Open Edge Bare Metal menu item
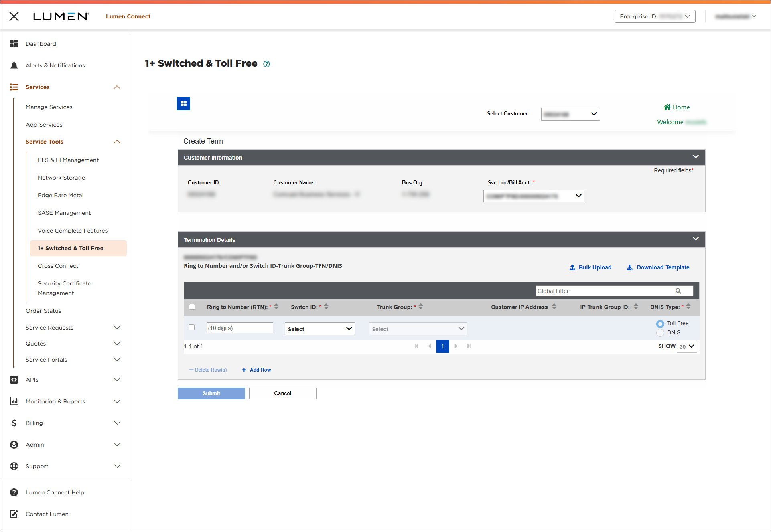This screenshot has height=532, width=771. [x=61, y=195]
